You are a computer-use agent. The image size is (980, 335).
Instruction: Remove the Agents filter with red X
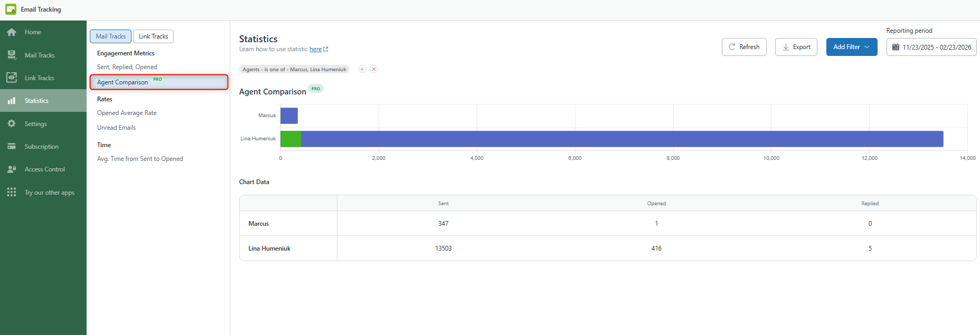(x=374, y=69)
